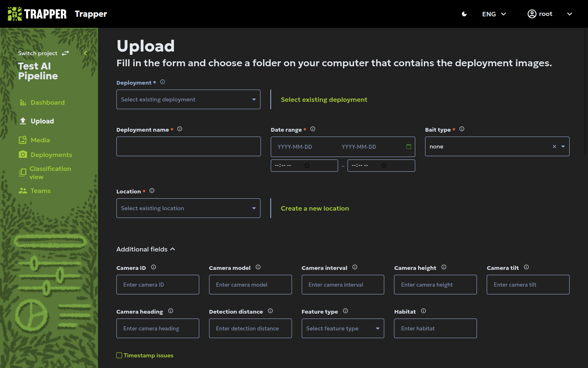Enable the Timestamp issues checkbox
The image size is (588, 368).
119,355
